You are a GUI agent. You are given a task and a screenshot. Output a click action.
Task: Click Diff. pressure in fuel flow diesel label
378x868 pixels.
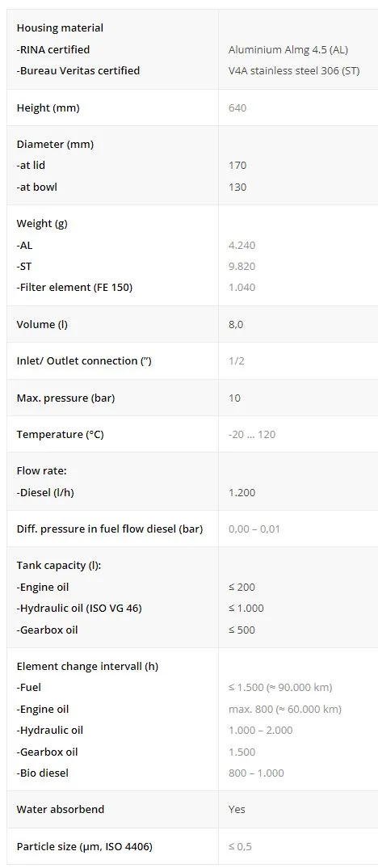(110, 529)
